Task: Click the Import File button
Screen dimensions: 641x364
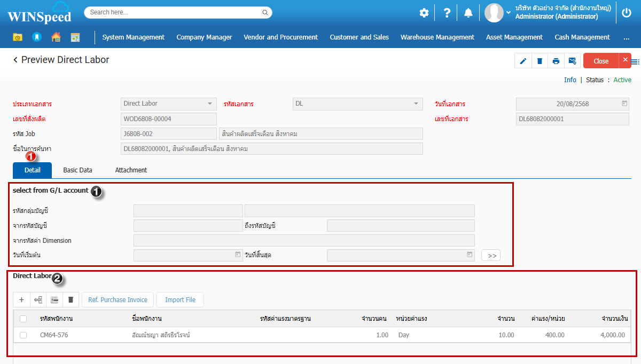Action: (x=180, y=300)
